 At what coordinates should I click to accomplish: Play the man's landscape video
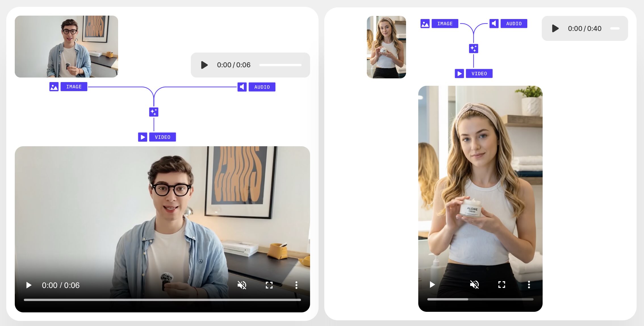(29, 285)
